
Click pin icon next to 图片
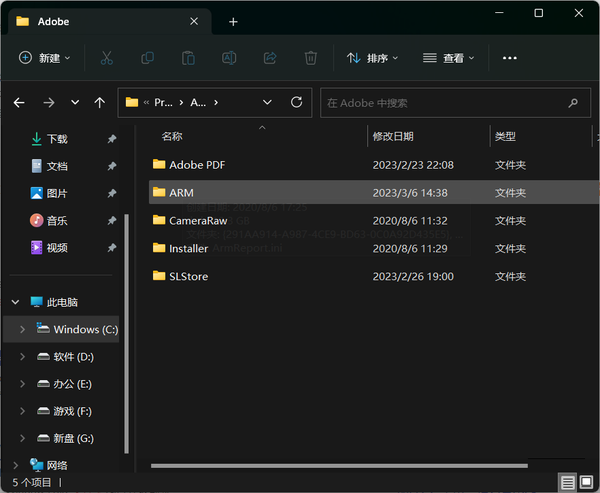point(112,193)
